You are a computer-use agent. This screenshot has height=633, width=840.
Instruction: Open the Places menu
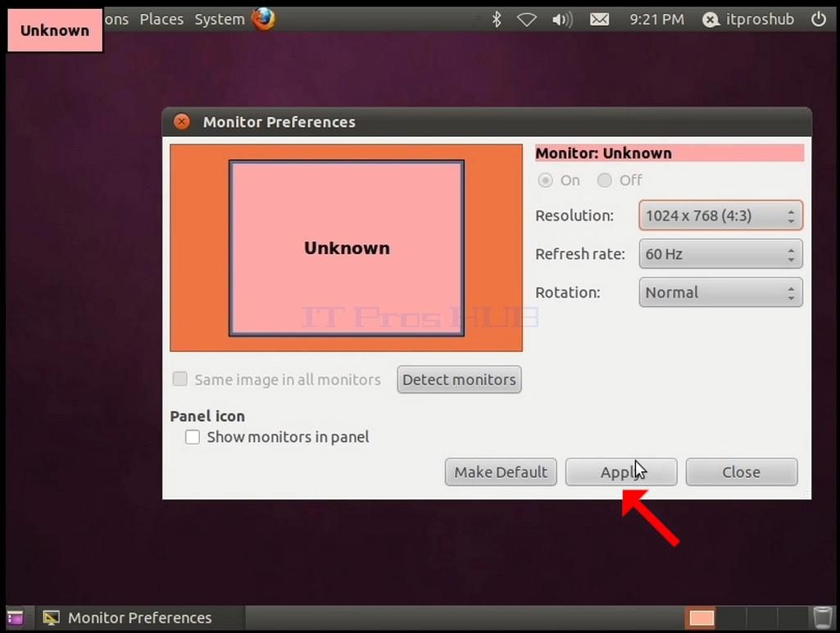coord(161,20)
